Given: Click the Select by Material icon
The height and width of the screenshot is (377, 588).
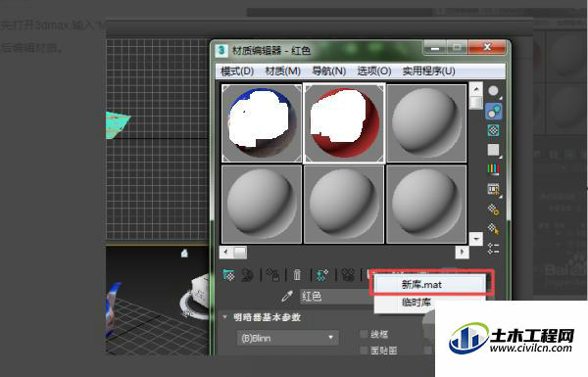Looking at the screenshot, I should (494, 228).
